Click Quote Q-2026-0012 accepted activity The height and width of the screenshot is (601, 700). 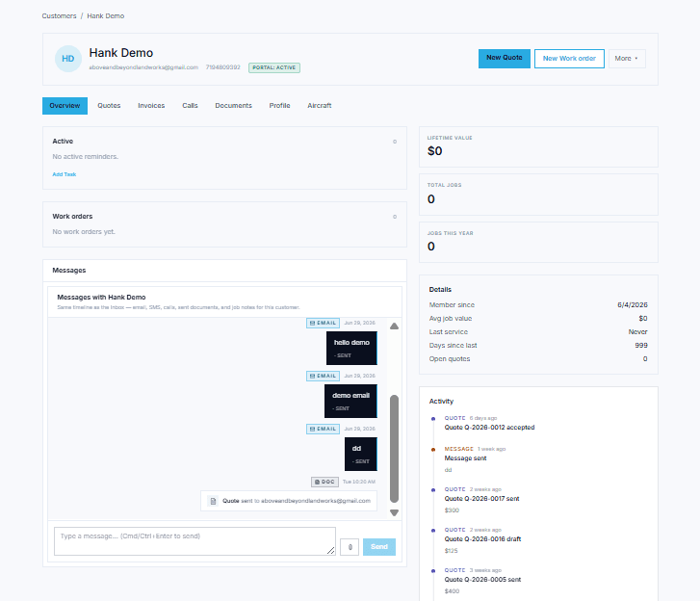489,428
